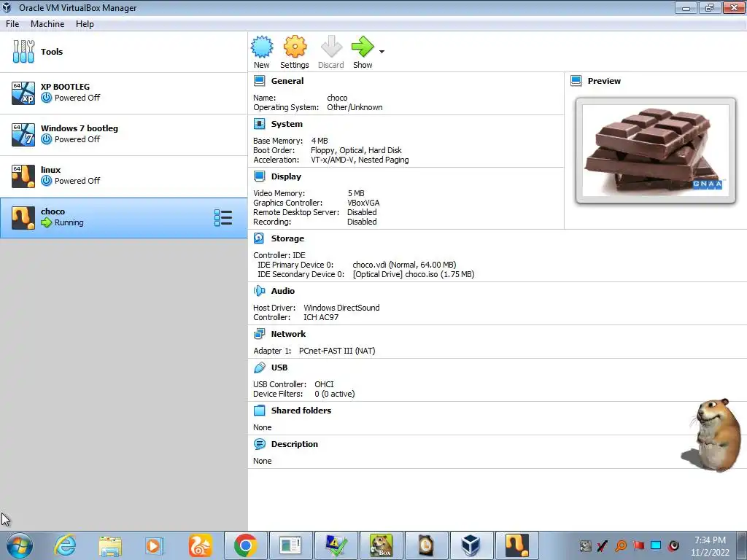
Task: Click the Preview header
Action: pyautogui.click(x=604, y=81)
